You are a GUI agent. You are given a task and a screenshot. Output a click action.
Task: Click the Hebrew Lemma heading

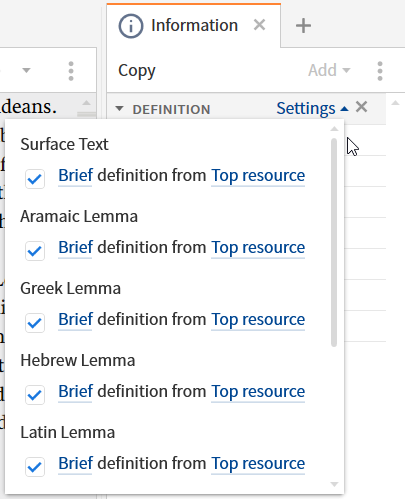[78, 360]
